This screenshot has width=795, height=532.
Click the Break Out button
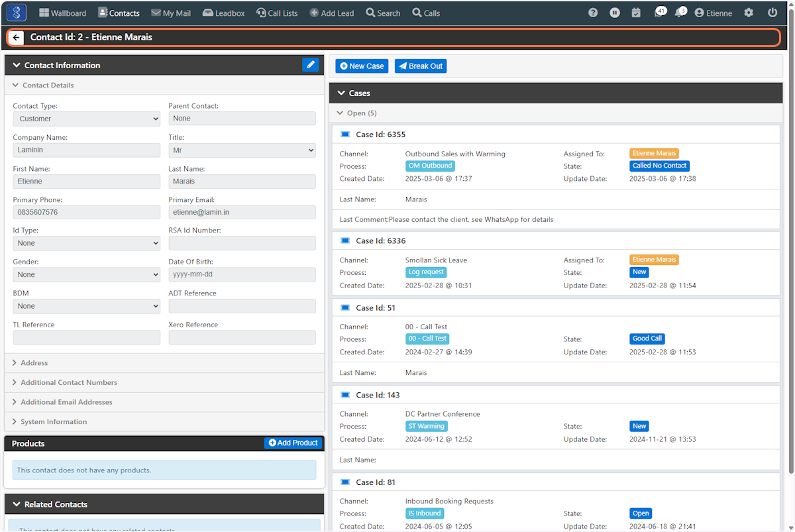pos(421,66)
